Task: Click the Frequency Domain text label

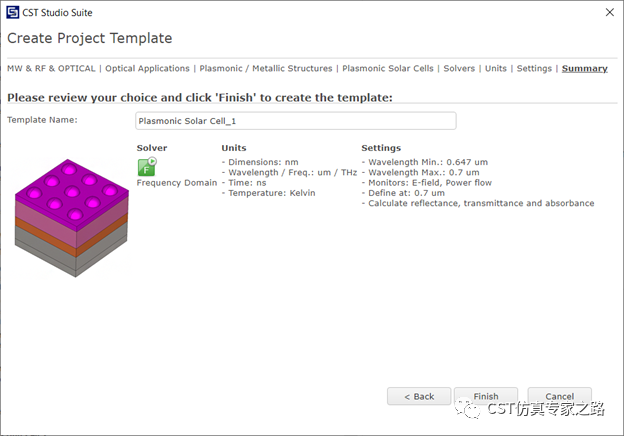Action: (x=177, y=183)
